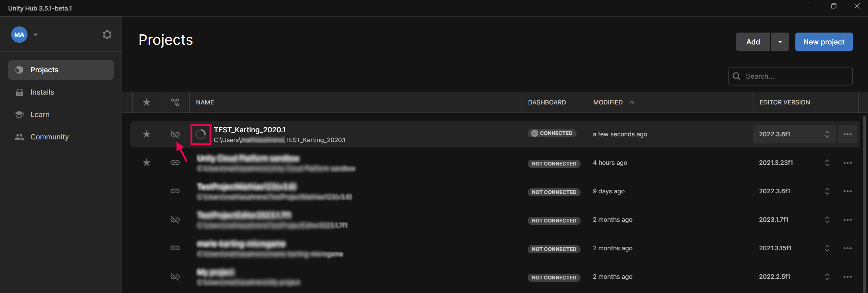Open the three-dot menu in the 2021.3.15f1 row
The height and width of the screenshot is (293, 868).
pyautogui.click(x=848, y=248)
